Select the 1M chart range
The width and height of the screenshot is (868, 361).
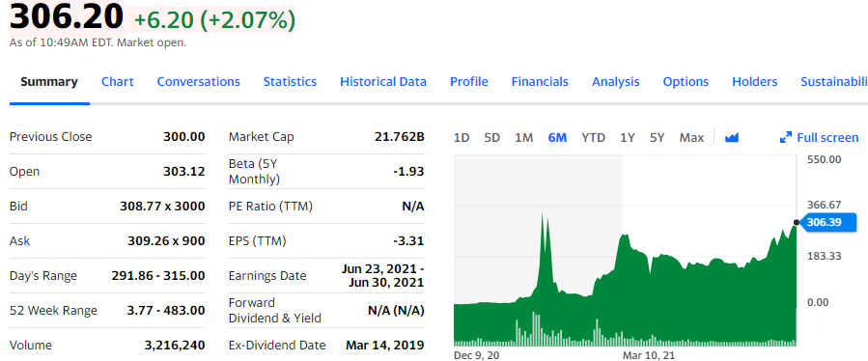[x=523, y=137]
